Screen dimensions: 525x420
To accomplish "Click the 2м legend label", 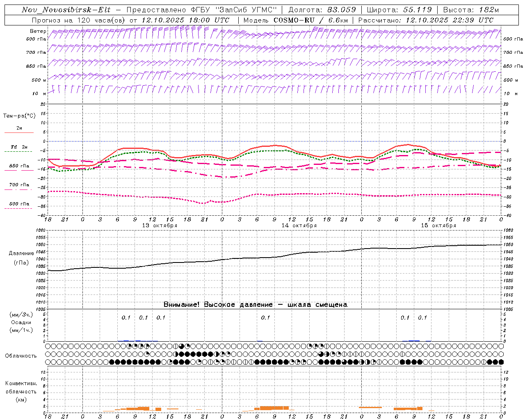I will point(19,128).
